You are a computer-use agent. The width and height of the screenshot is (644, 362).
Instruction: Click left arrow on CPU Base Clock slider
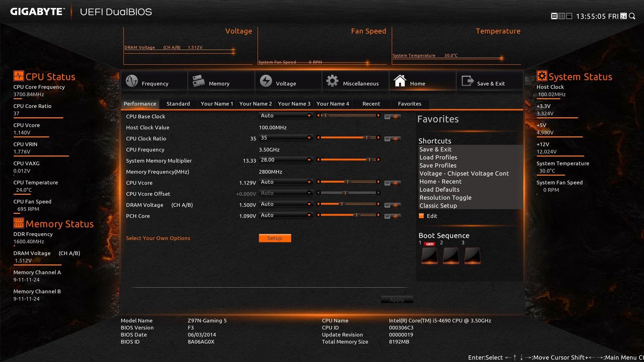click(x=318, y=115)
